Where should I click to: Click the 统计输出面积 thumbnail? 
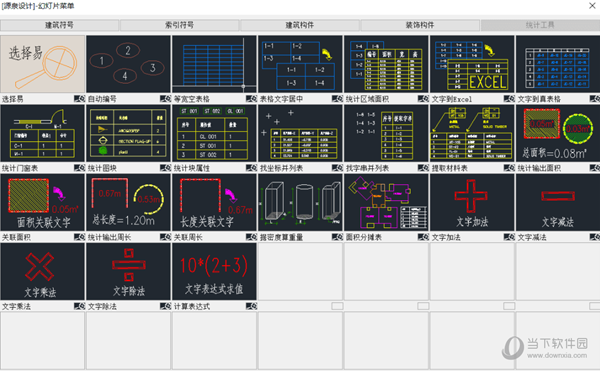558,133
